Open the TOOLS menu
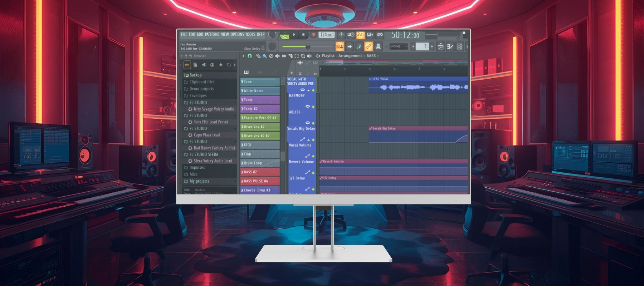The height and width of the screenshot is (286, 644). [250, 35]
